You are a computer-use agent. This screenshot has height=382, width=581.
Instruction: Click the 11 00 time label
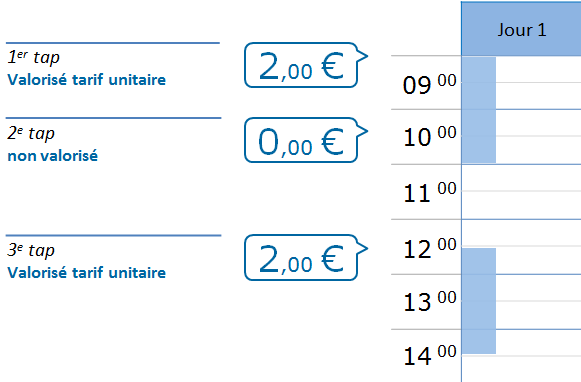pos(429,192)
